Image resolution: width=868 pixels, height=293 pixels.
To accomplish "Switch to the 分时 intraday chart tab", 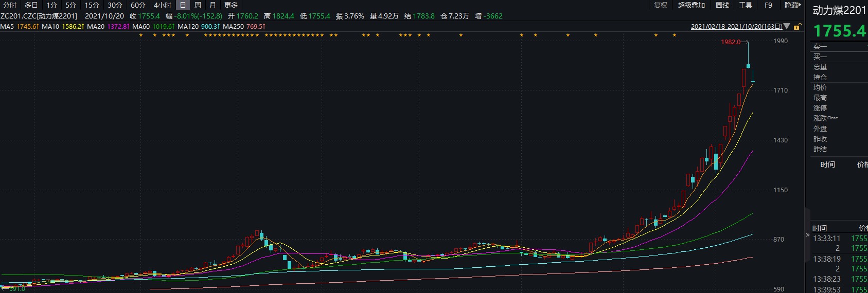I will point(10,5).
